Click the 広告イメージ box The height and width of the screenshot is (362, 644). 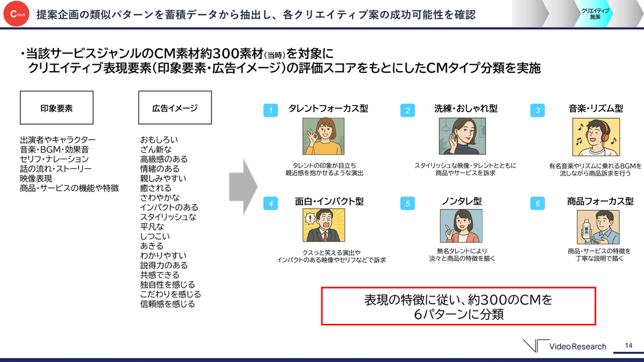(175, 108)
